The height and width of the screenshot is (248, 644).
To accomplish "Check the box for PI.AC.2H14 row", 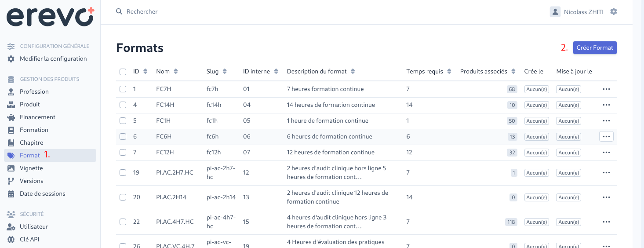I will click(123, 197).
